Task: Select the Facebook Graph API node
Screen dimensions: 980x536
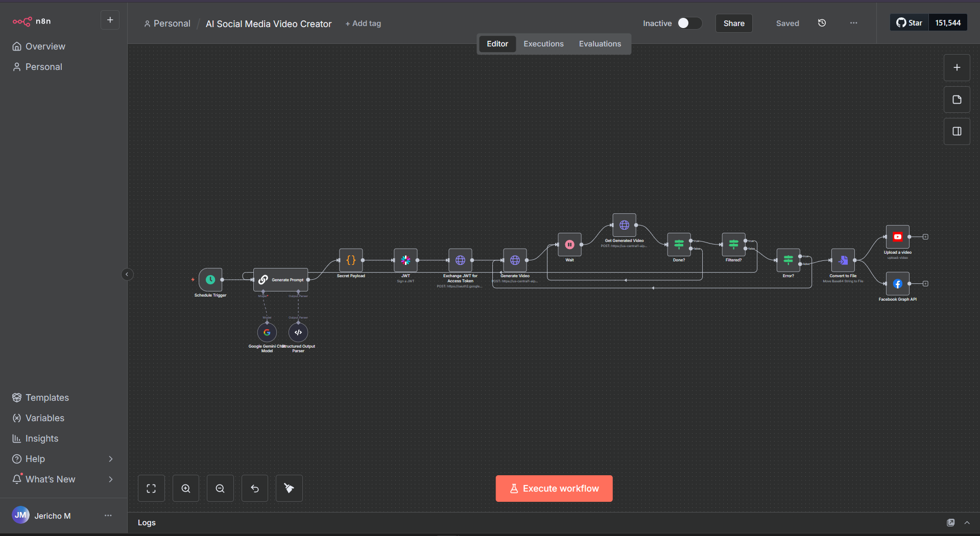Action: point(897,284)
